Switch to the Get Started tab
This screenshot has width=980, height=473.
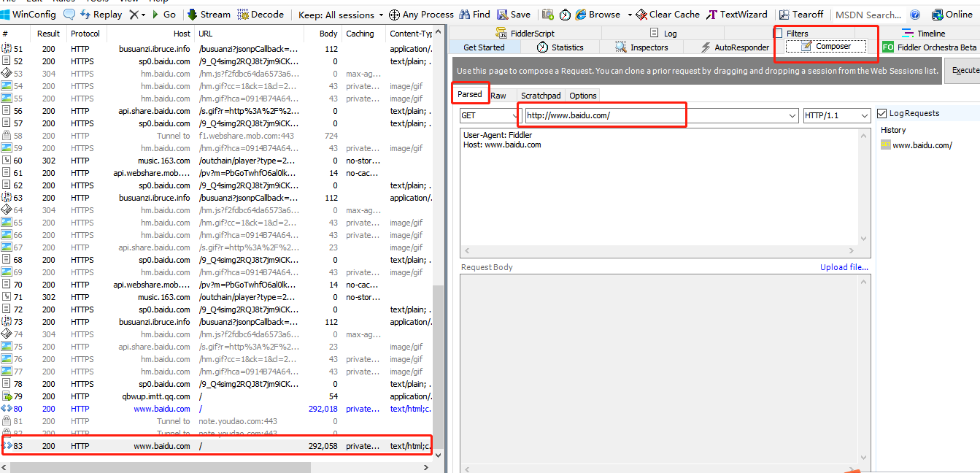click(484, 47)
